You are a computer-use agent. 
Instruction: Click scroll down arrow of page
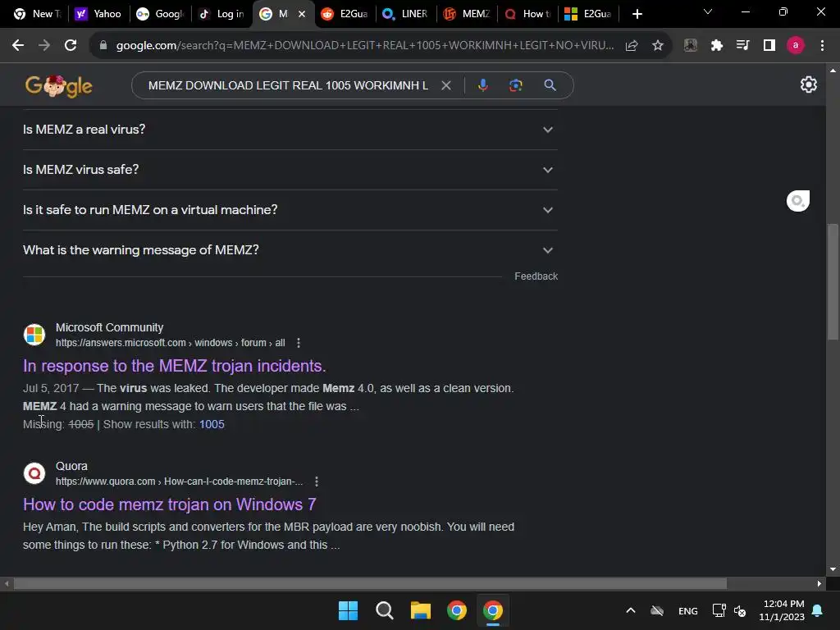(x=833, y=569)
